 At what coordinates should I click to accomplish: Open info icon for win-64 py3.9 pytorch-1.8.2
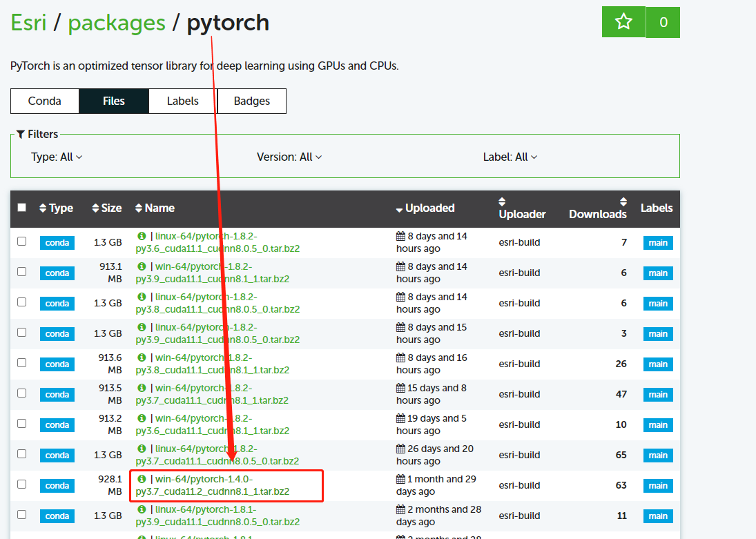click(142, 266)
